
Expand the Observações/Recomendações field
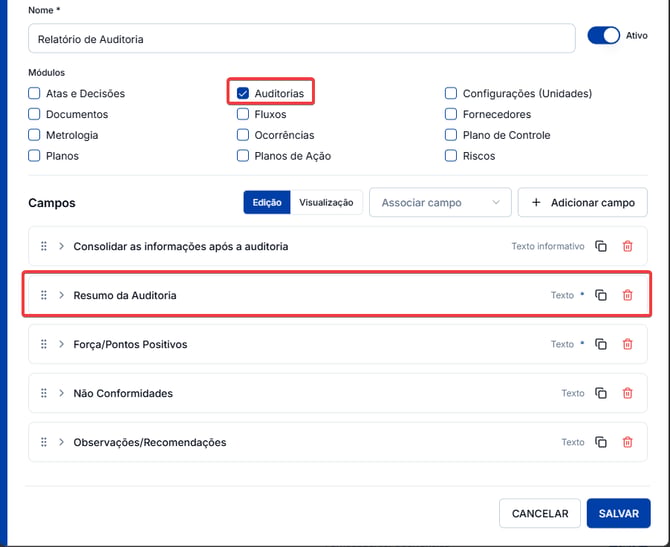point(61,442)
